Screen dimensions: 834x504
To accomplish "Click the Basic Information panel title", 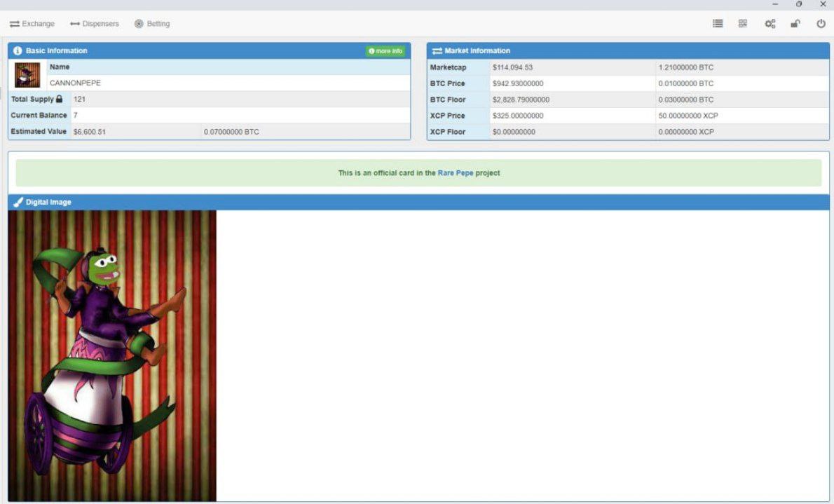I will [x=56, y=51].
